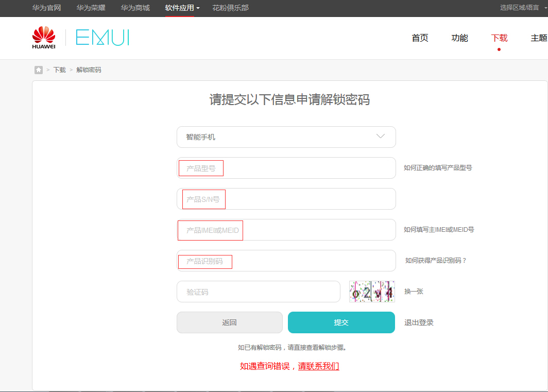Open 华为荣耀 in top bar
Image resolution: width=548 pixels, height=392 pixels.
91,8
